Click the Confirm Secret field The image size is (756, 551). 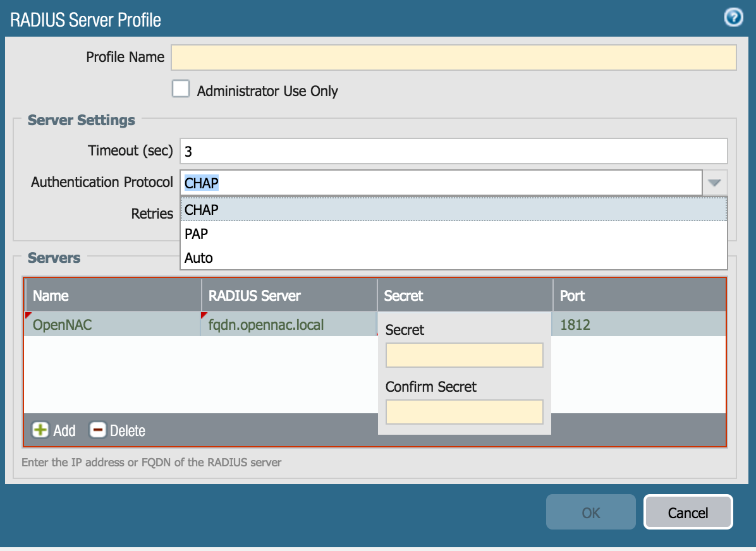pyautogui.click(x=464, y=412)
